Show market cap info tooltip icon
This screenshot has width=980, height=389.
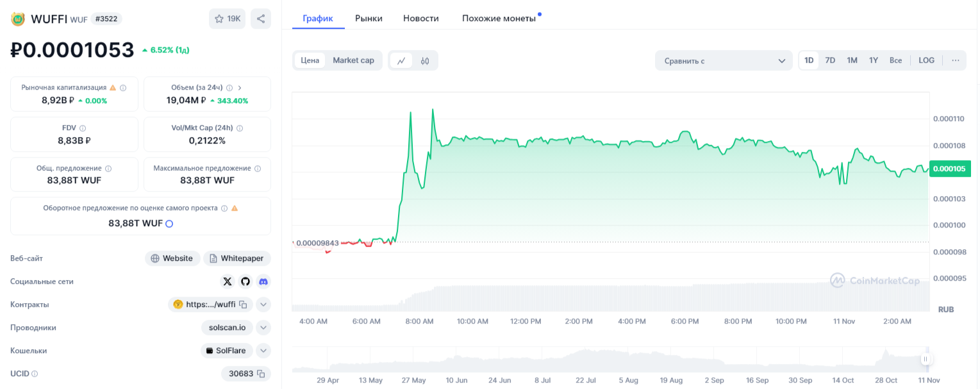[123, 88]
